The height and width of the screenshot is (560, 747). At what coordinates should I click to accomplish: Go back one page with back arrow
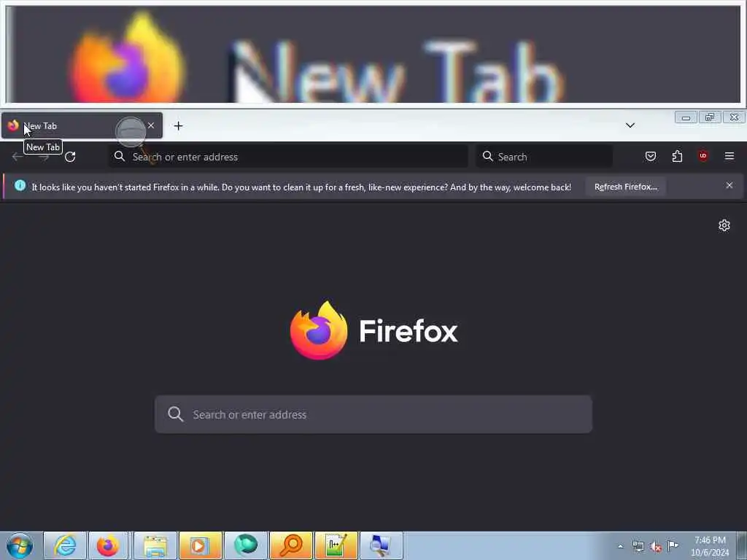(18, 157)
